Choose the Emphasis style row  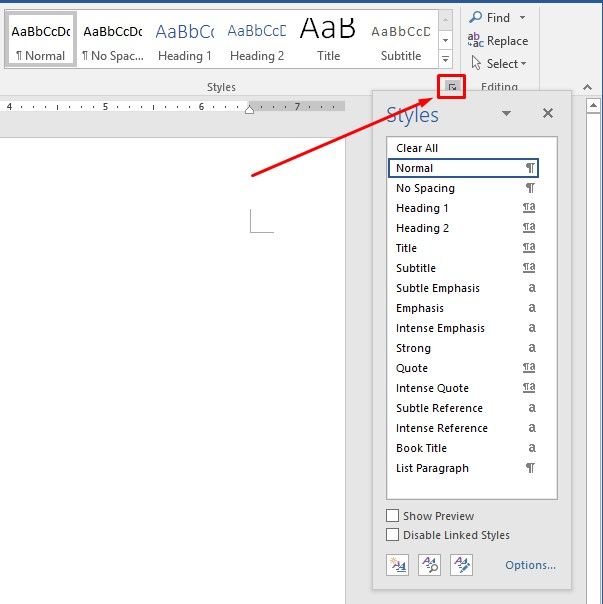[x=463, y=308]
